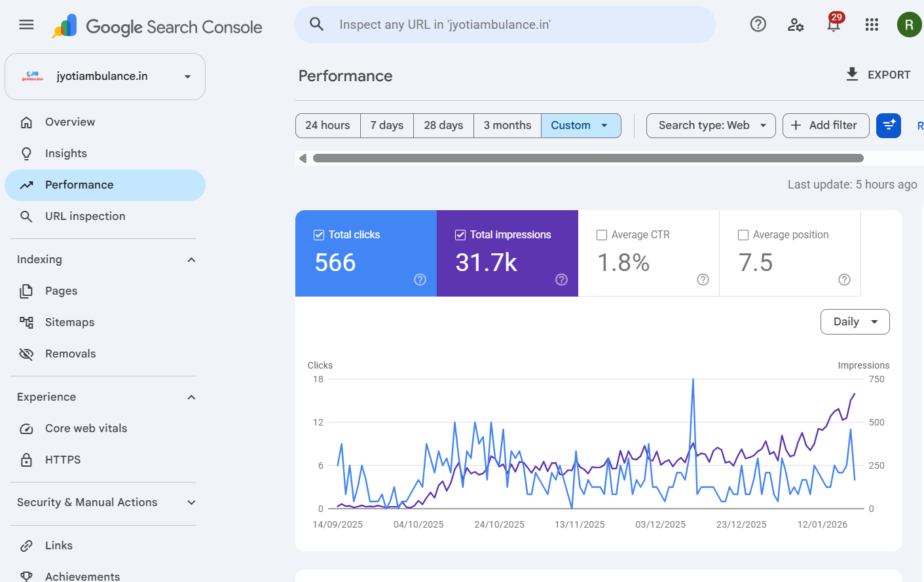Click the Last update: 5 hours ago text
This screenshot has height=582, width=924.
tap(852, 185)
